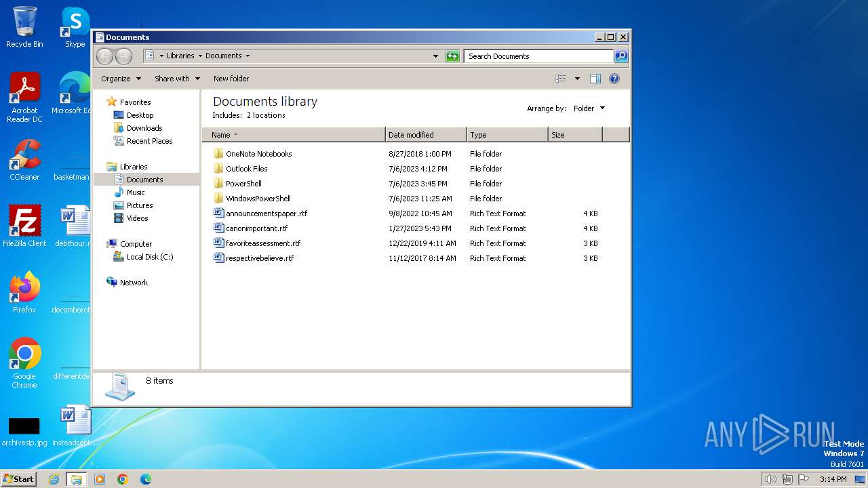The height and width of the screenshot is (488, 868).
Task: Sort by Type column header
Action: [x=507, y=135]
